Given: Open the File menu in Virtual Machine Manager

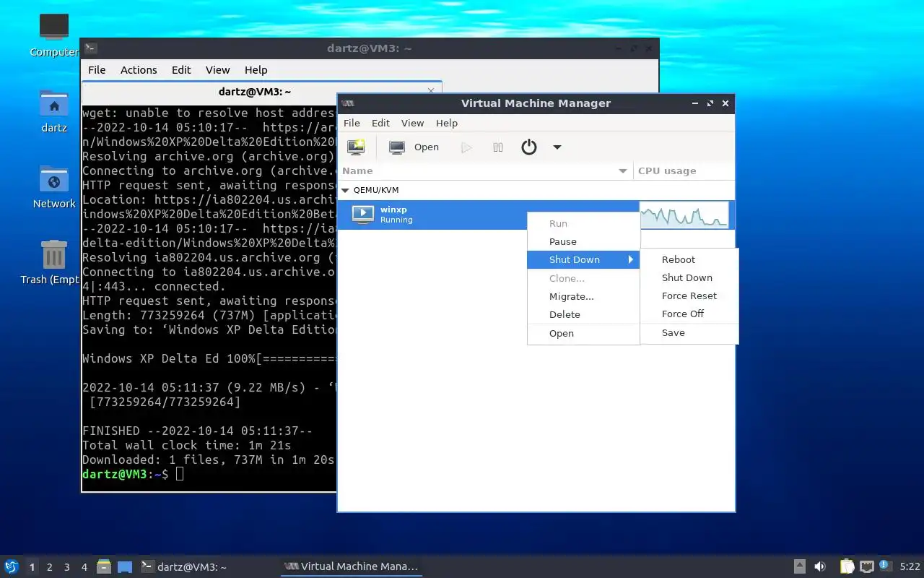Looking at the screenshot, I should (x=352, y=124).
